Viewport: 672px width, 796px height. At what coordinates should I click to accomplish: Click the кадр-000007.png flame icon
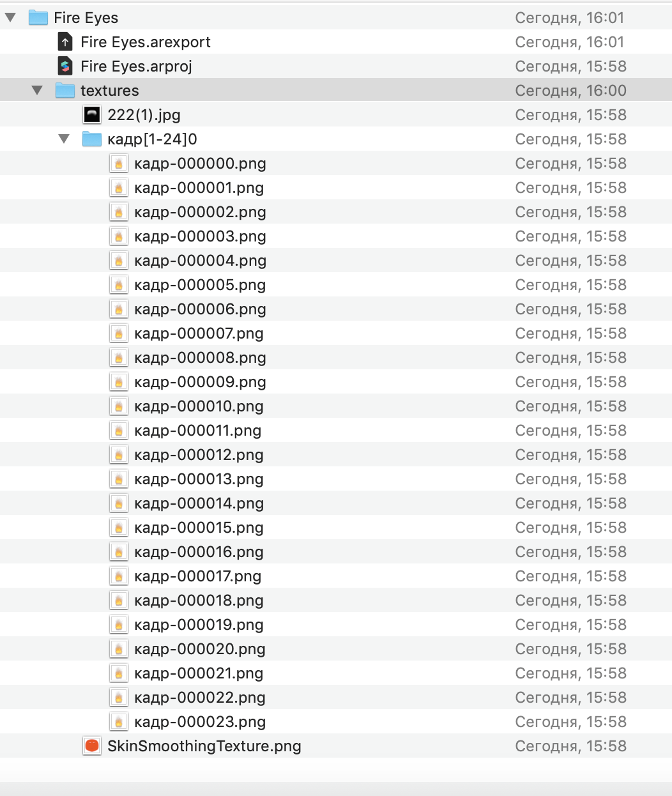119,333
